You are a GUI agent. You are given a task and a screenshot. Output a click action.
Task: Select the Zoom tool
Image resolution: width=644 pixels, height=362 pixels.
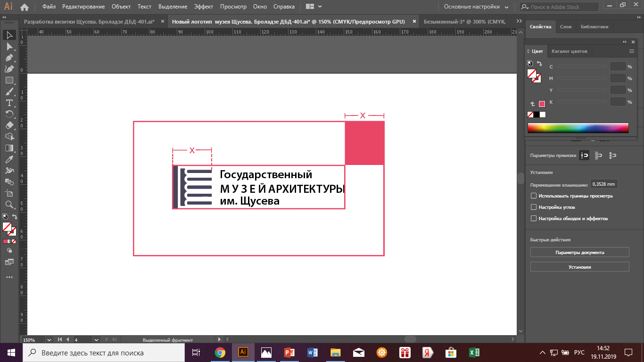click(x=9, y=205)
